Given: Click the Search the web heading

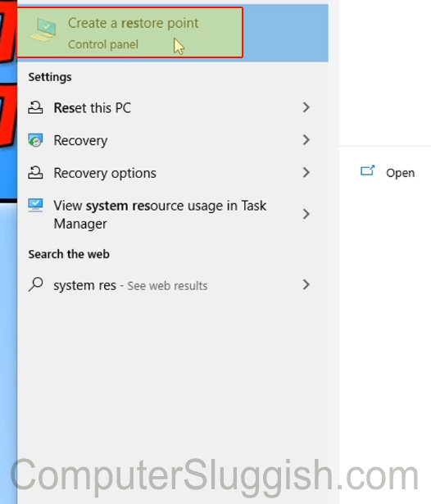Looking at the screenshot, I should tap(69, 254).
